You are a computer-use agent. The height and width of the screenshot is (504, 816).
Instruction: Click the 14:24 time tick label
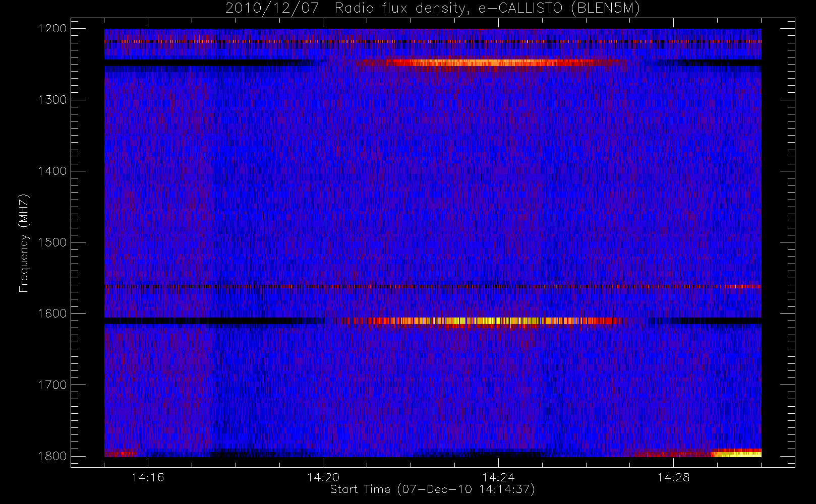click(498, 477)
